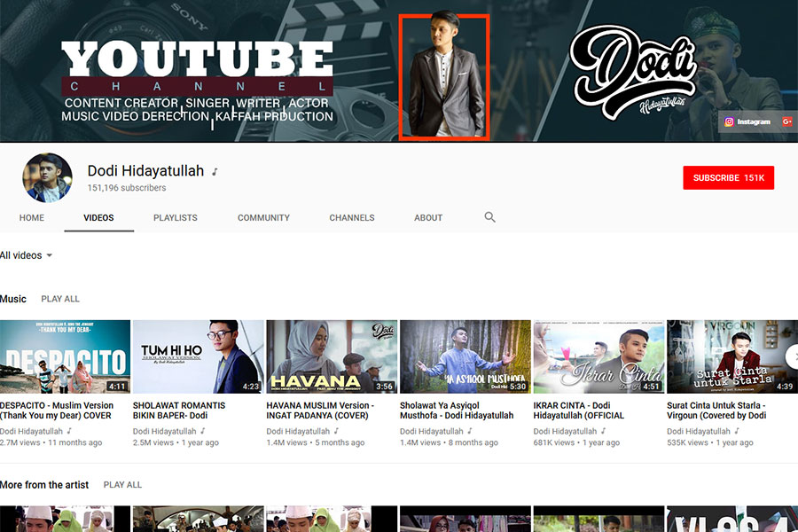
Task: Click Play All for More from the artist
Action: click(x=122, y=485)
